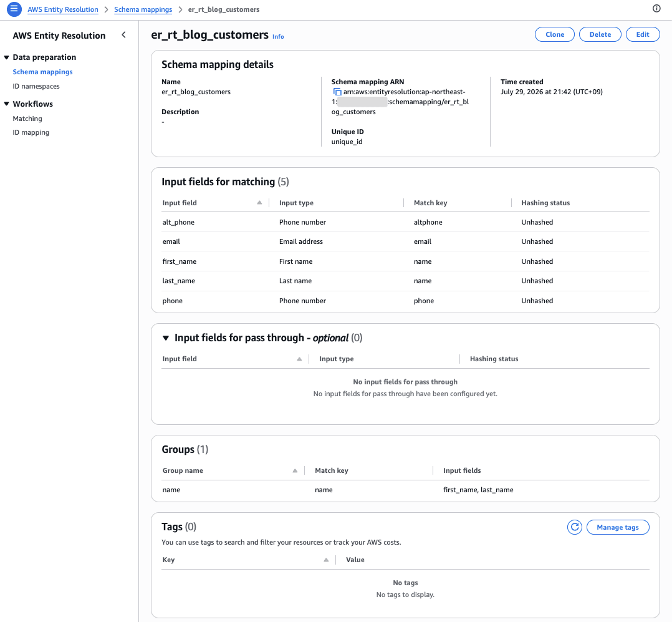The height and width of the screenshot is (622, 672).
Task: Click the Match key column header in matching table
Action: (430, 203)
